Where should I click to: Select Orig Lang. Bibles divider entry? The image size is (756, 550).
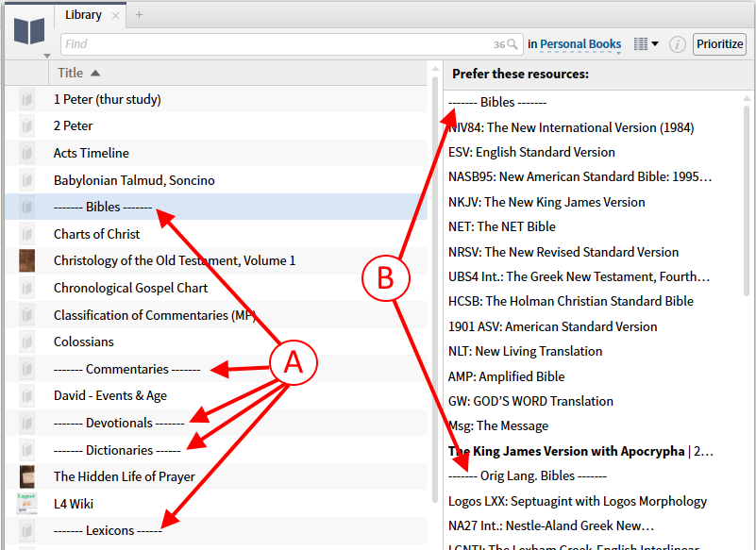coord(527,475)
